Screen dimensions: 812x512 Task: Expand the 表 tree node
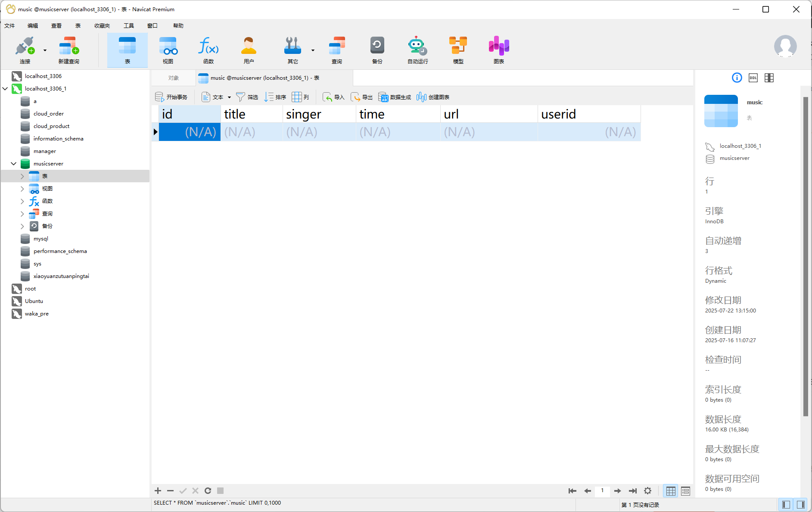coord(22,176)
